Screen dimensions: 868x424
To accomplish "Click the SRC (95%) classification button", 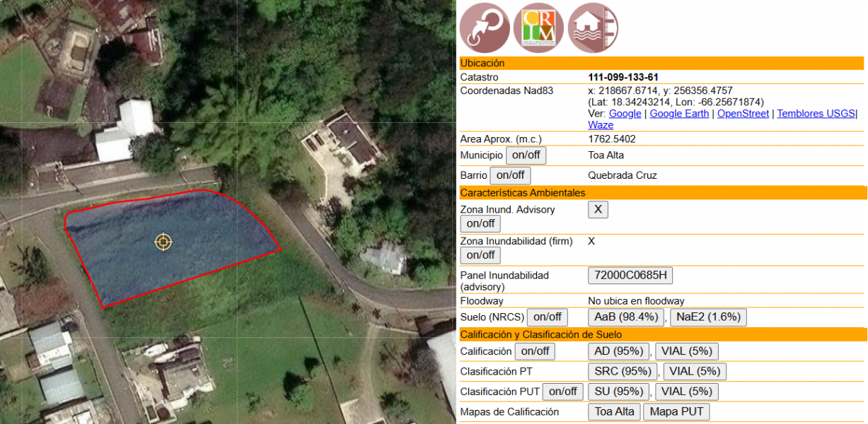I will [618, 372].
